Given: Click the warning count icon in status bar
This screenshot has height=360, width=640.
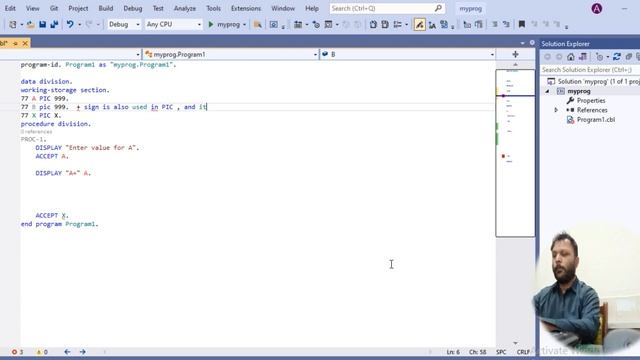Looking at the screenshot, I should click(x=39, y=352).
